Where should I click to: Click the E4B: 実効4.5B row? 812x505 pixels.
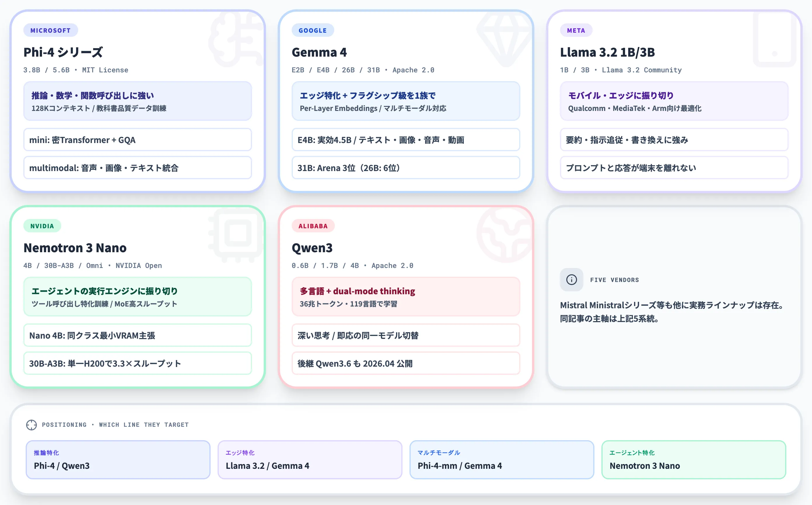[406, 140]
